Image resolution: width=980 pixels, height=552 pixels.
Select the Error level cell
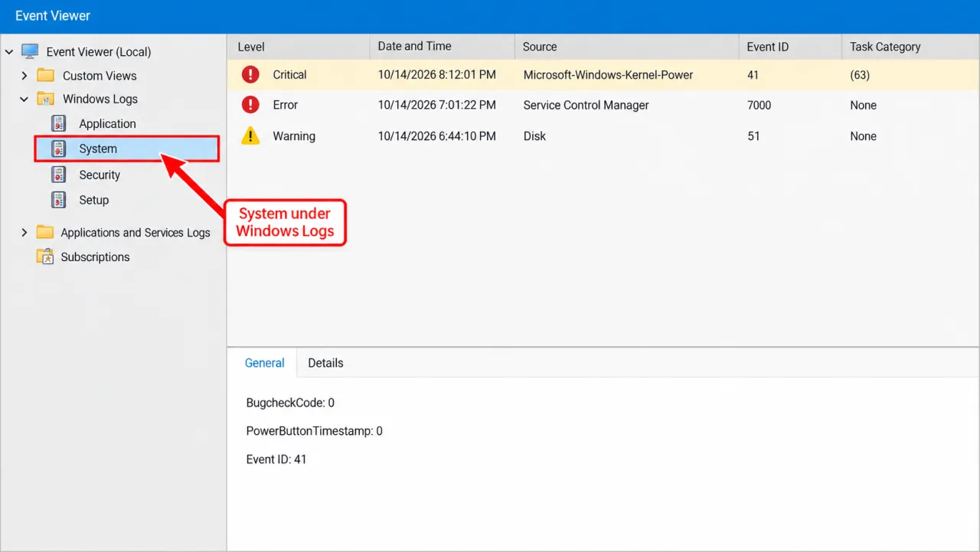(x=286, y=105)
